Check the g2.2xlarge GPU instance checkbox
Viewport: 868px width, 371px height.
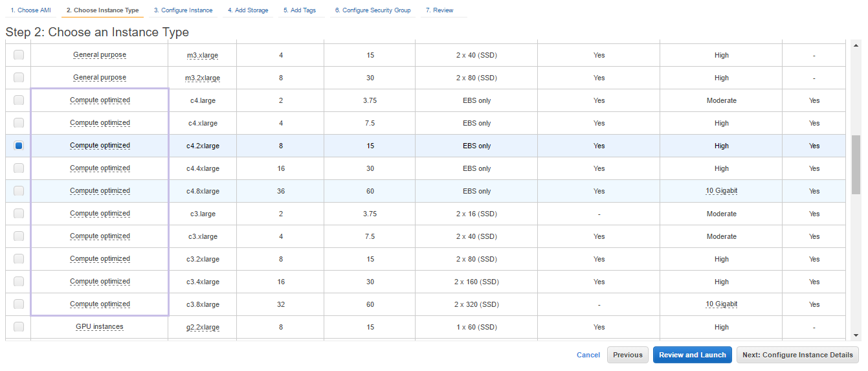(x=19, y=327)
